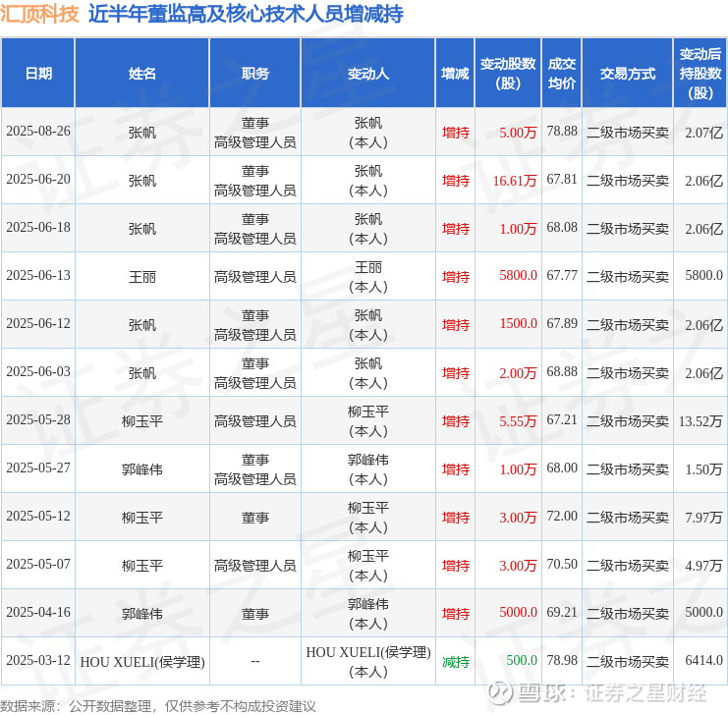Click average price 67.77
Image resolution: width=728 pixels, height=715 pixels.
point(562,276)
